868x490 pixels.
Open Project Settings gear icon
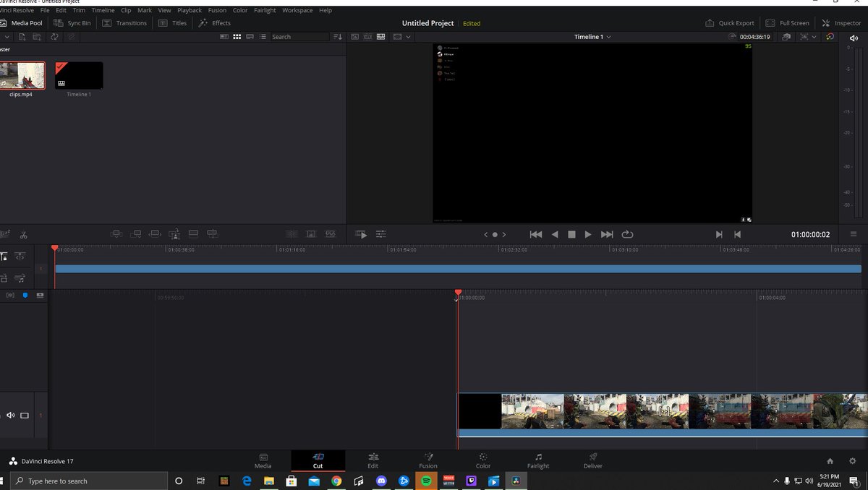point(852,461)
